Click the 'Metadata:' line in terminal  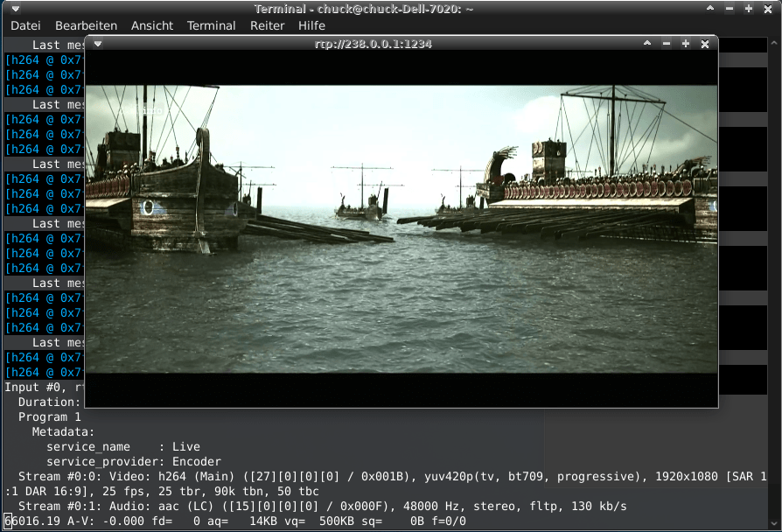coord(63,431)
